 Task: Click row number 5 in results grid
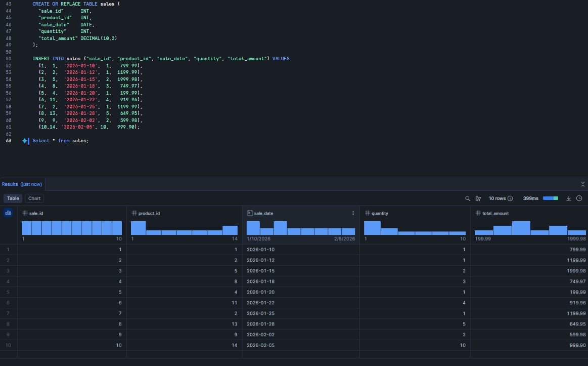tap(8, 292)
